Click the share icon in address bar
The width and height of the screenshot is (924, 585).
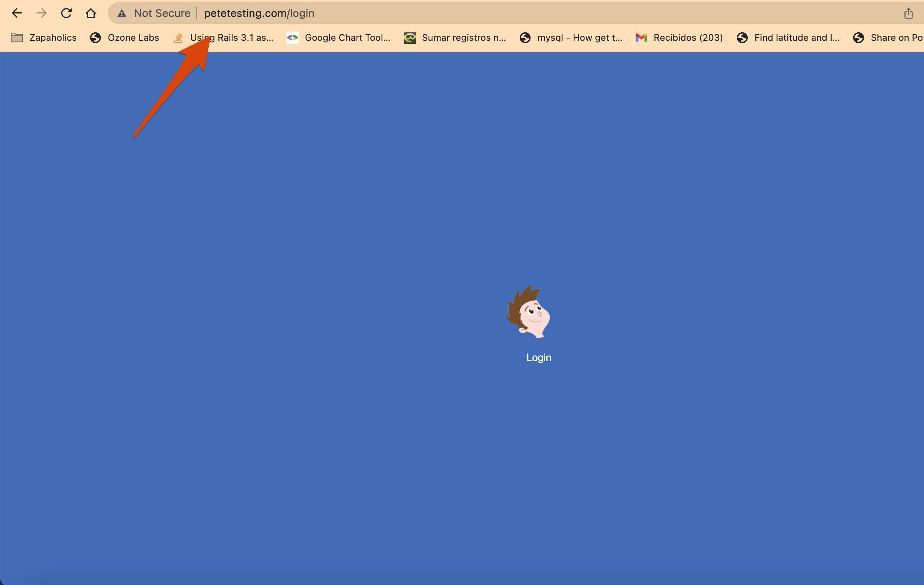click(908, 13)
